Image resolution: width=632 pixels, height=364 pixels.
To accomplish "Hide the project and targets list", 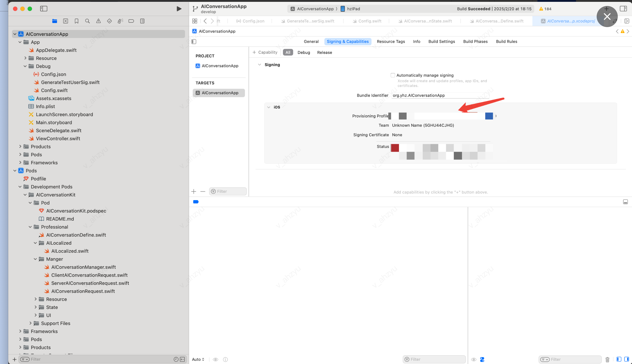I will (x=194, y=42).
